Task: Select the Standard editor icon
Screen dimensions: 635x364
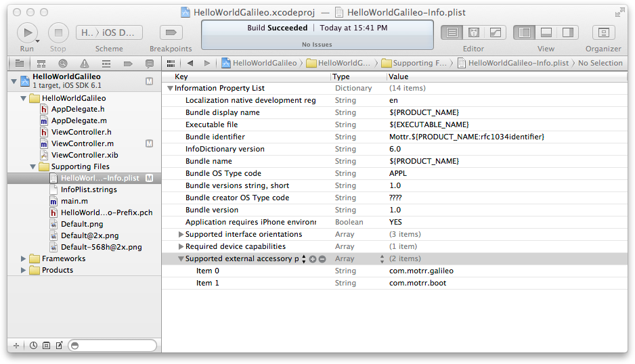Action: click(452, 32)
